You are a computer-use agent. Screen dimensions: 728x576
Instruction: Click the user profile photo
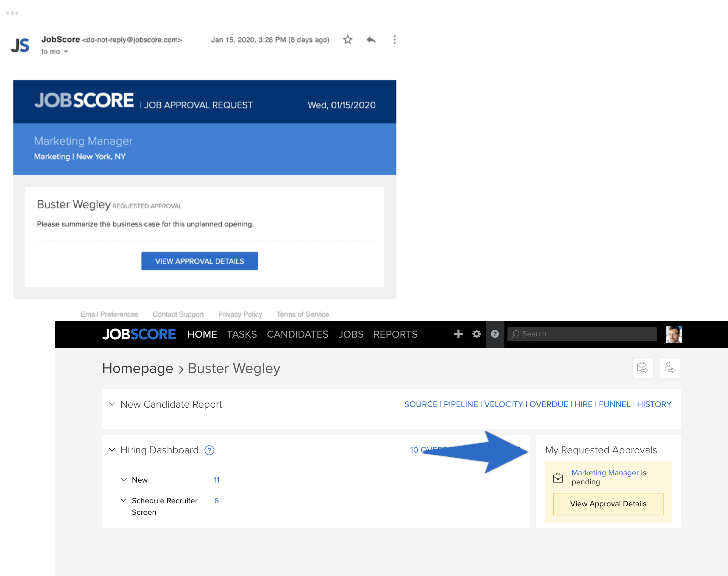point(674,334)
